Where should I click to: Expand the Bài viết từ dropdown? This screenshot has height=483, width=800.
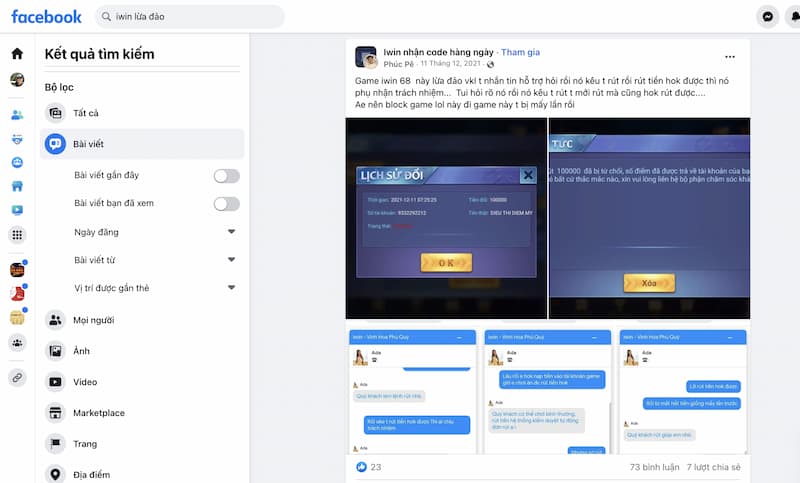point(232,260)
